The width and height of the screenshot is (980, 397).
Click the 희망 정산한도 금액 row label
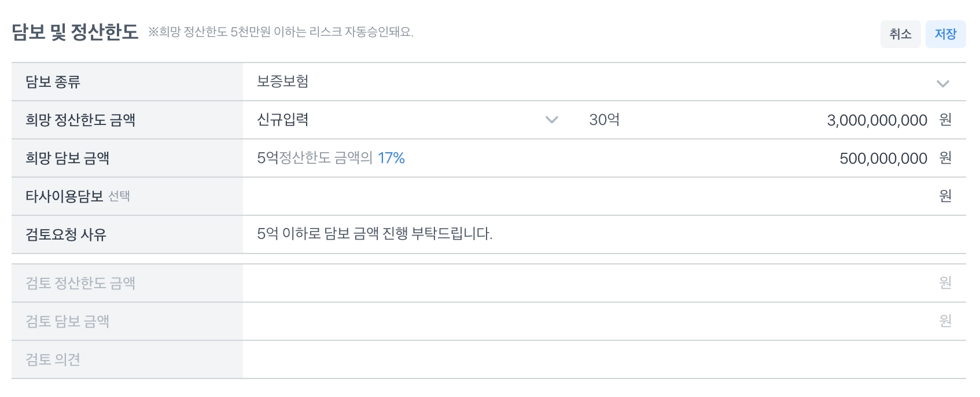click(x=80, y=120)
